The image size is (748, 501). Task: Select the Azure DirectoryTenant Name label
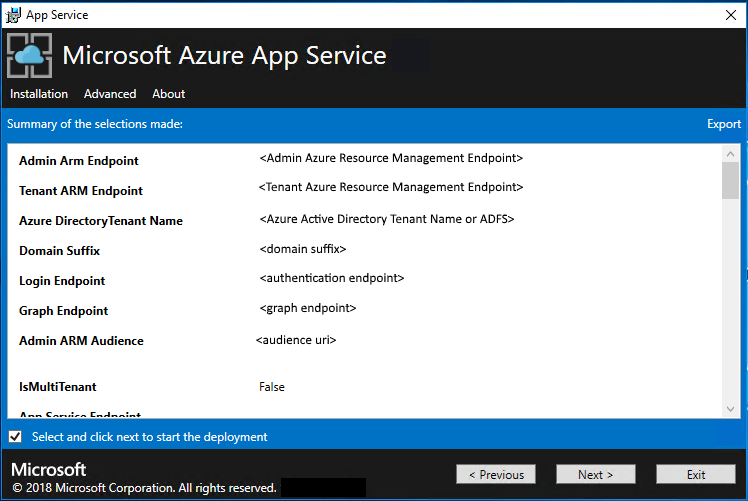[x=101, y=221]
